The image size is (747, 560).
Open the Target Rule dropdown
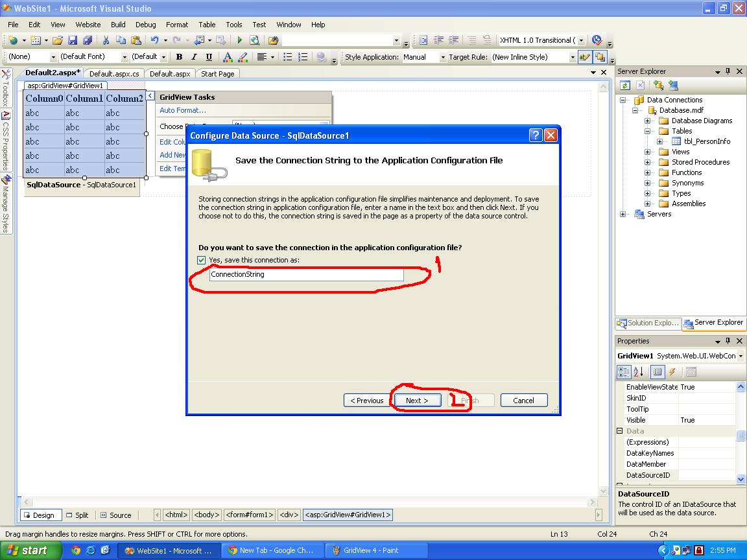[x=572, y=57]
